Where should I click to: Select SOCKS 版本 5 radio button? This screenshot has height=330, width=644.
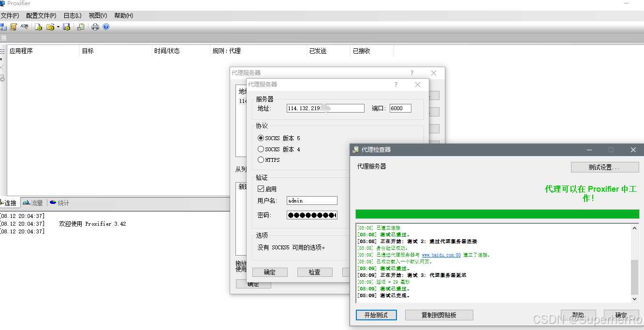tap(261, 138)
